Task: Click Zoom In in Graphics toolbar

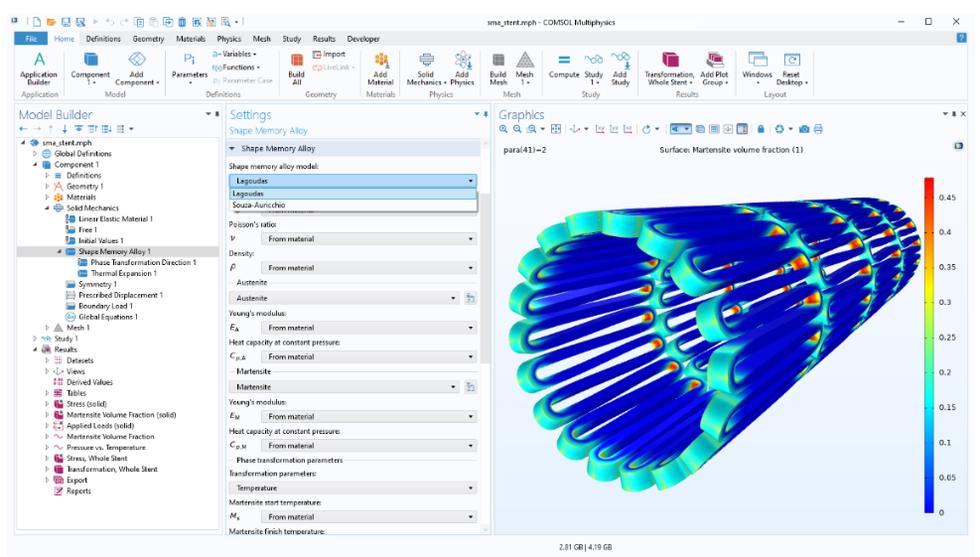Action: [x=503, y=129]
